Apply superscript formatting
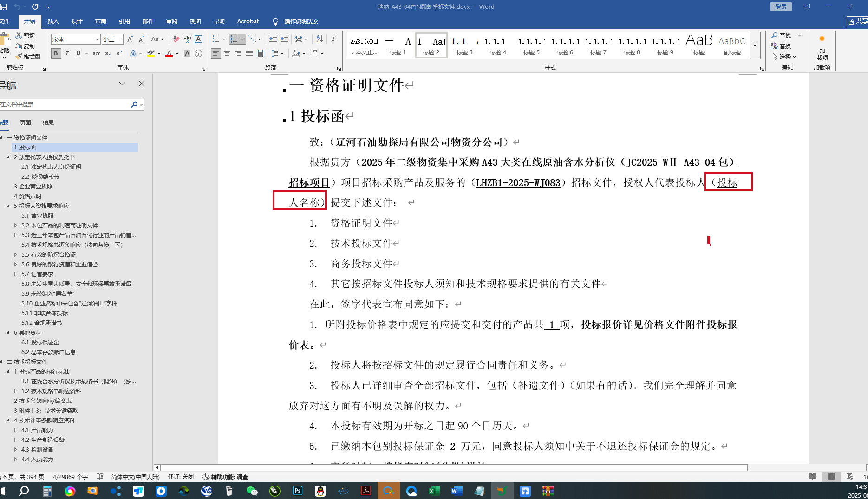The height and width of the screenshot is (499, 868). tap(119, 53)
